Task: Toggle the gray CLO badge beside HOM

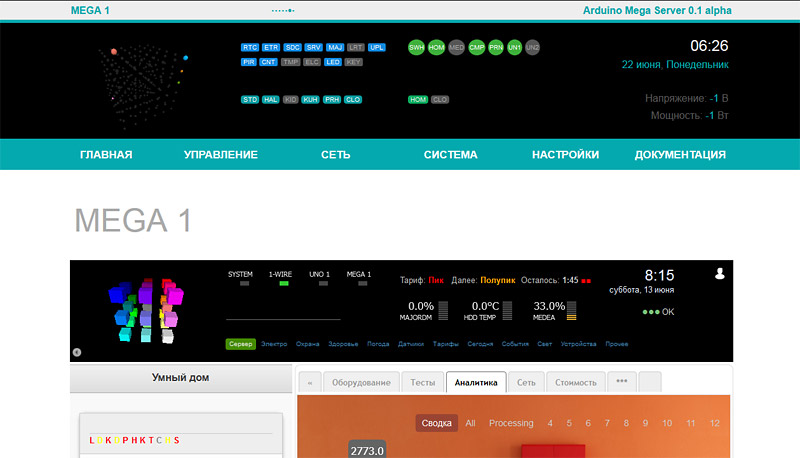Action: [440, 100]
